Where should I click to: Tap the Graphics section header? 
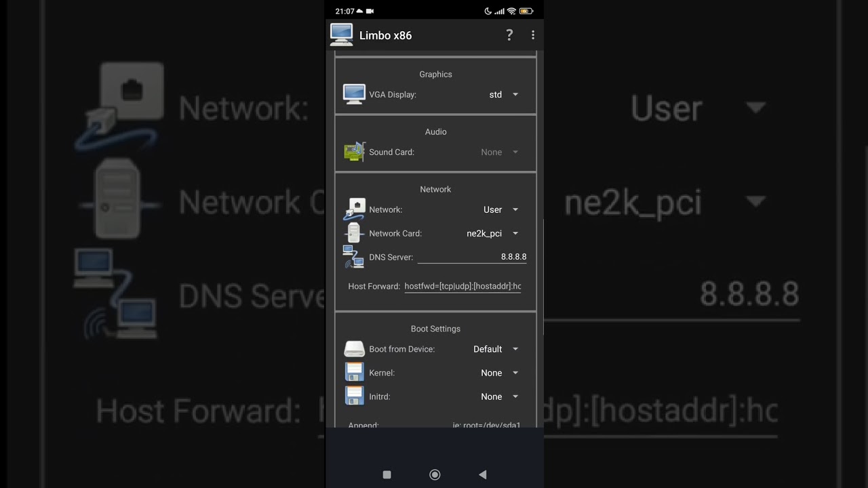[435, 75]
